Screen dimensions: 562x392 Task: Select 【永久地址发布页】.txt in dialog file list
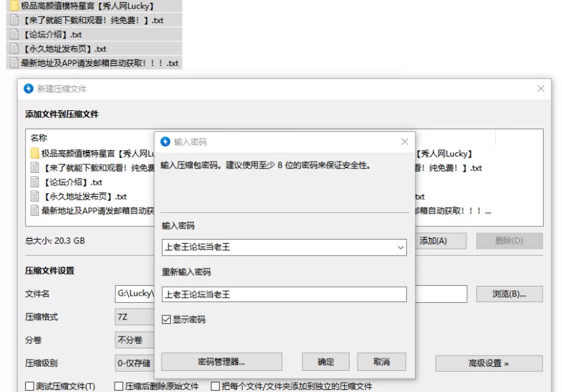click(x=86, y=197)
